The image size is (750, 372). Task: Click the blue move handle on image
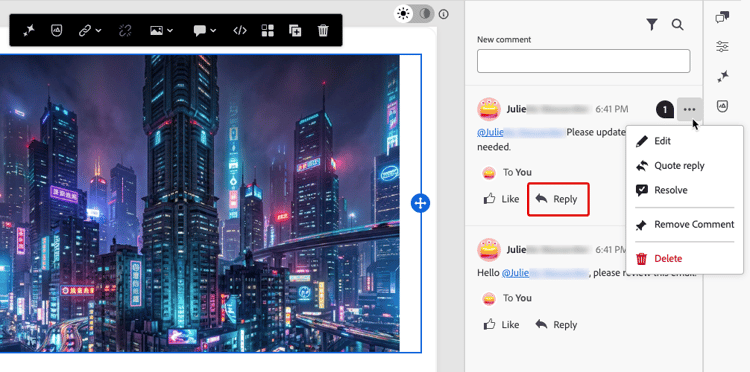(x=420, y=203)
